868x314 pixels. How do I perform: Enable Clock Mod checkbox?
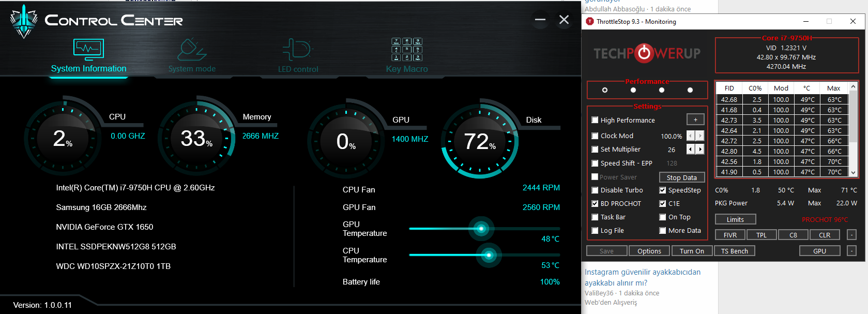(x=595, y=136)
